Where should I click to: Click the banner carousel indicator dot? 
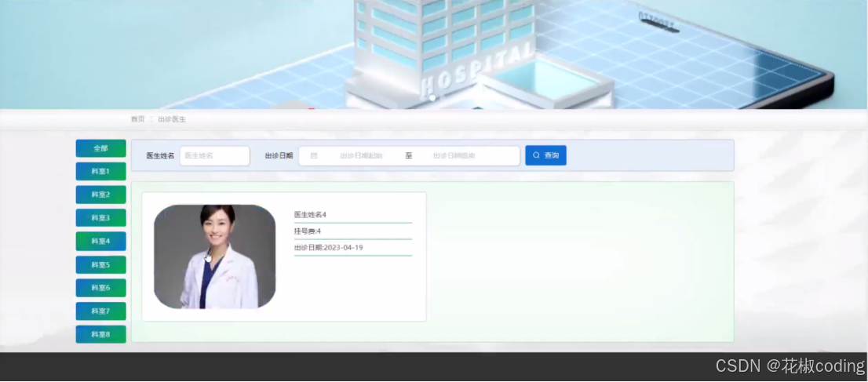click(432, 97)
